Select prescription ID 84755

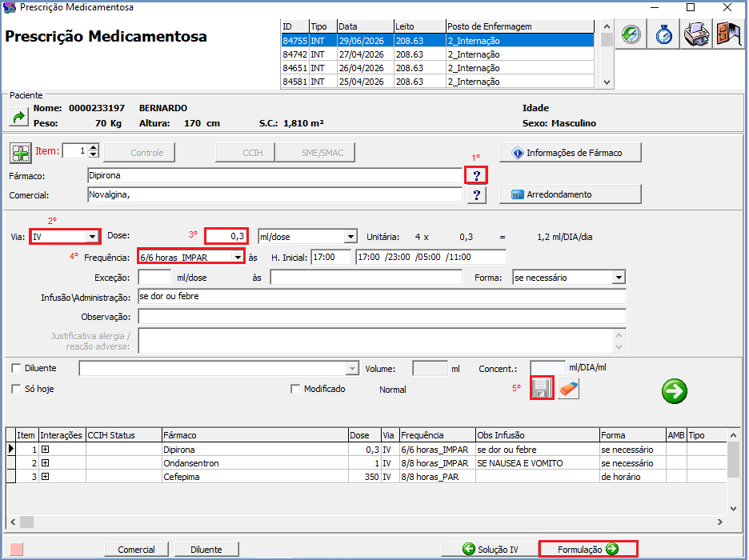437,41
